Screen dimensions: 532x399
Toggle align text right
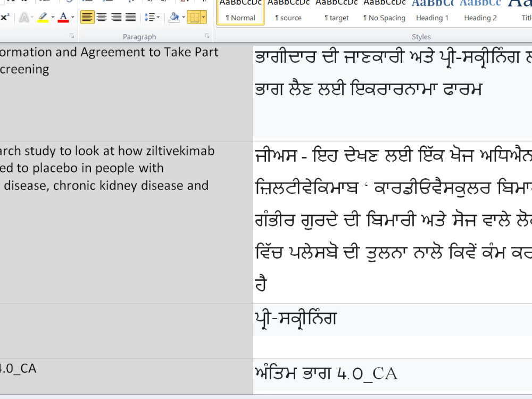[116, 17]
